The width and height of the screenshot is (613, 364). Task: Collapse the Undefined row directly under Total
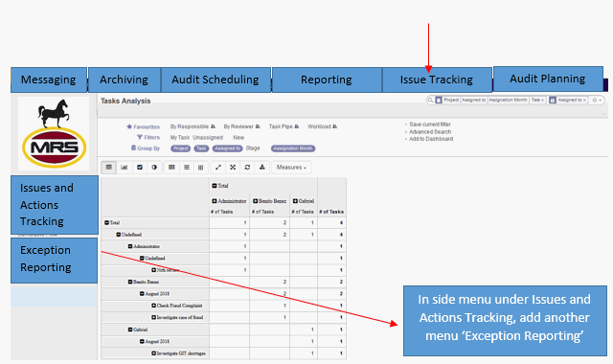[119, 235]
